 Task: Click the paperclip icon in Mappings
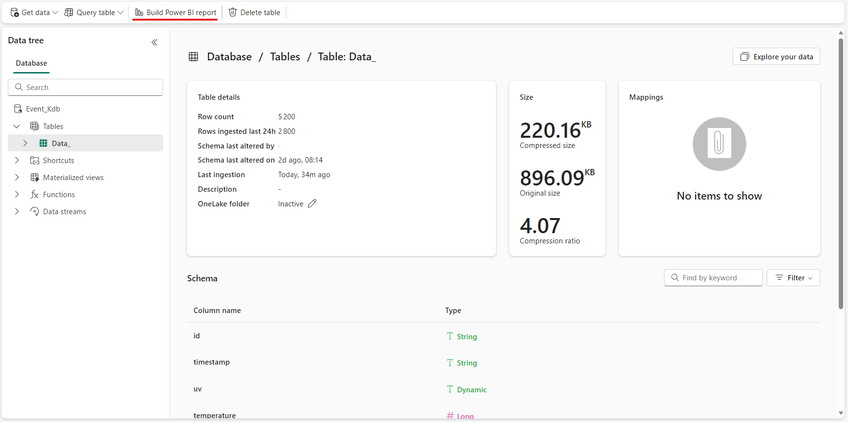point(719,144)
